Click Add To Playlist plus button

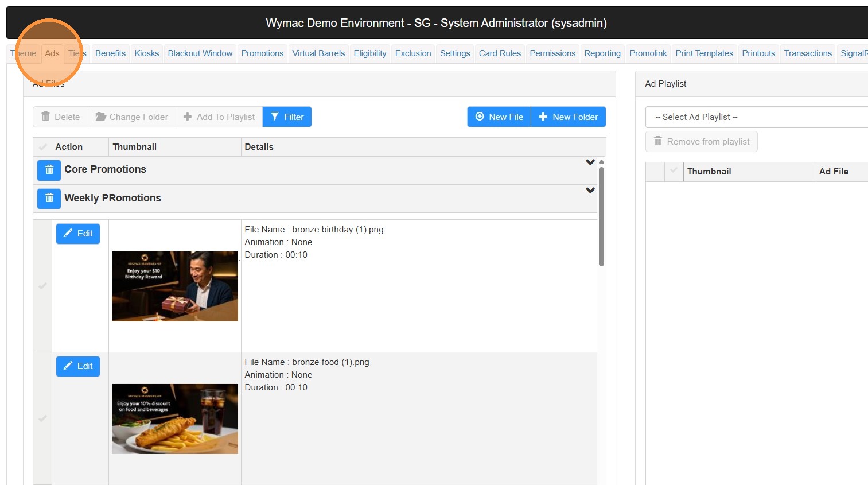point(219,117)
